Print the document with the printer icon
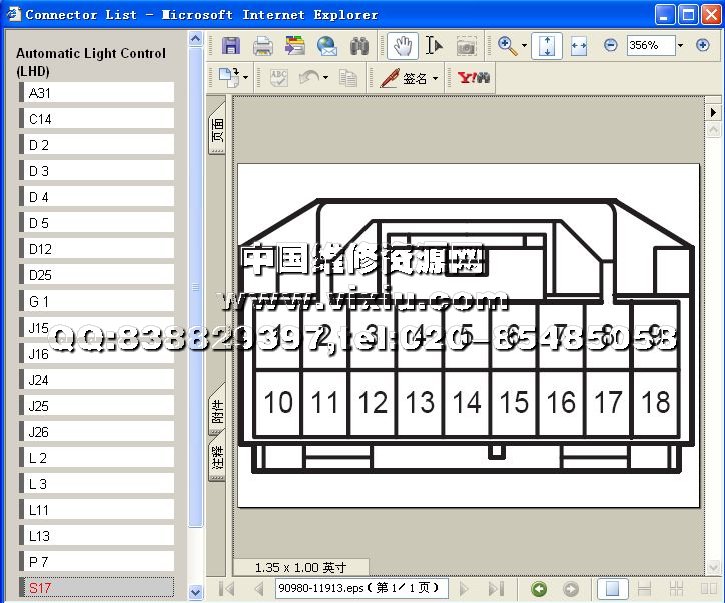 [x=263, y=46]
